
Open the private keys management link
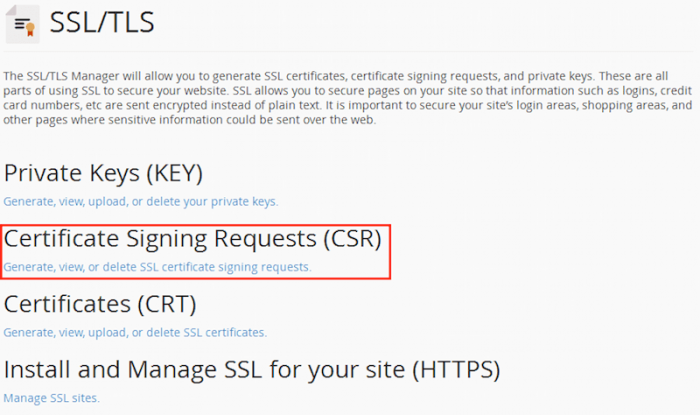(141, 201)
